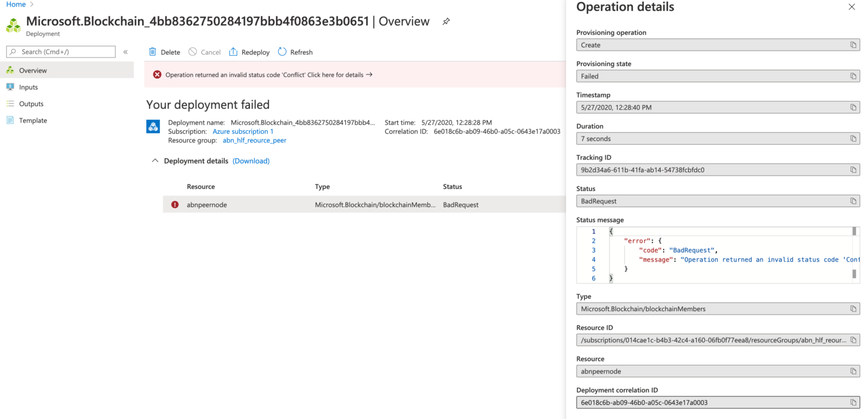Click the Delete deployment icon
868x419 pixels.
[152, 52]
